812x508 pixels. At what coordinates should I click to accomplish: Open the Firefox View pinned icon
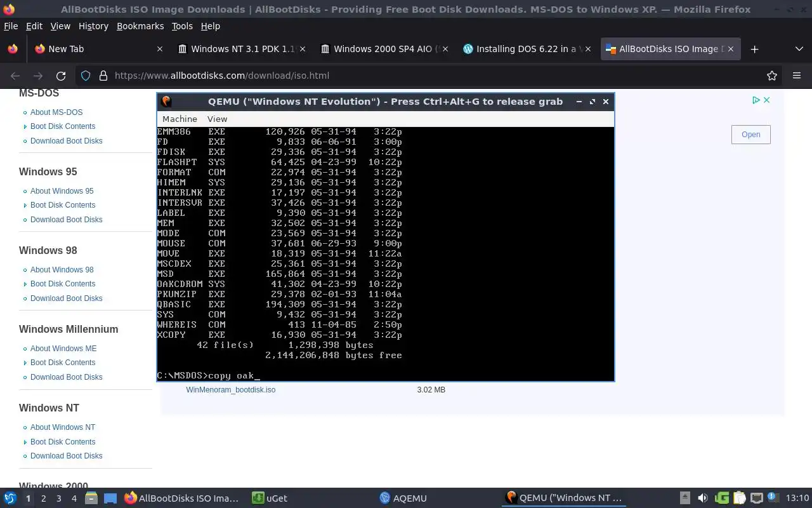[x=12, y=49]
